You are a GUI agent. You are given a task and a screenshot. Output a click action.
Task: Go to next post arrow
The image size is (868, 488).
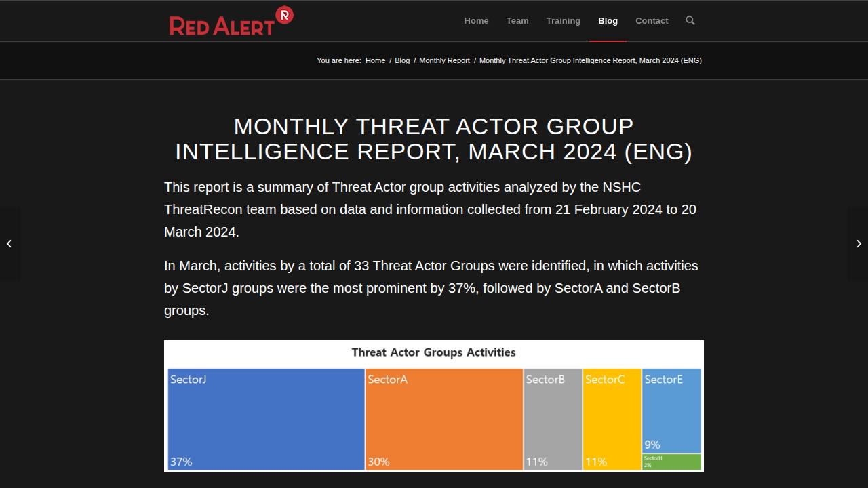pos(859,244)
